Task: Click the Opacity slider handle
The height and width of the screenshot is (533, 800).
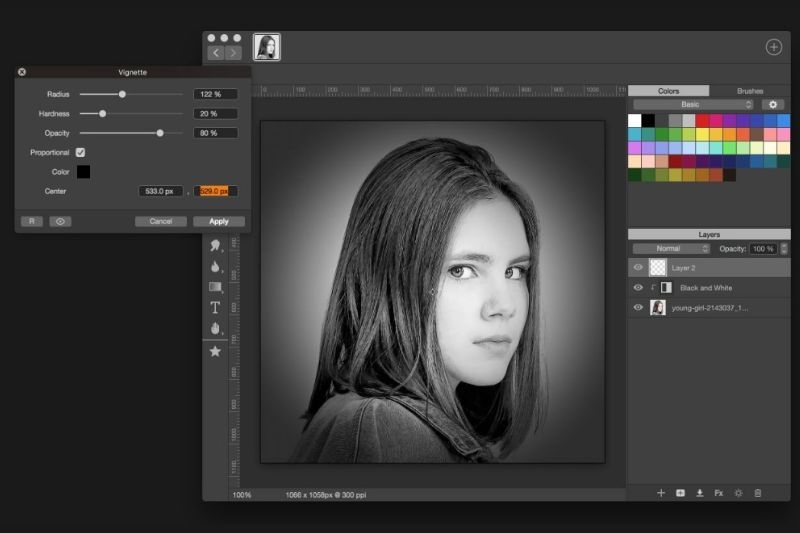Action: (x=160, y=133)
